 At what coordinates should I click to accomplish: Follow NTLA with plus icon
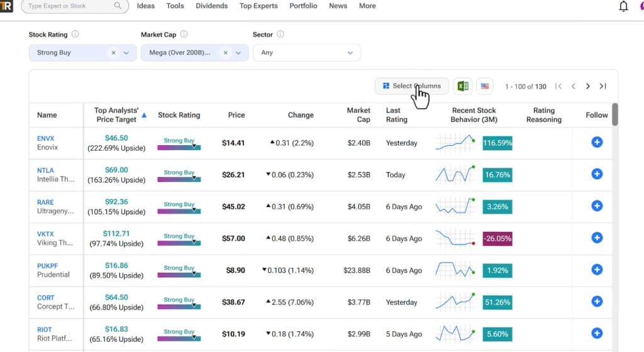[x=597, y=174]
